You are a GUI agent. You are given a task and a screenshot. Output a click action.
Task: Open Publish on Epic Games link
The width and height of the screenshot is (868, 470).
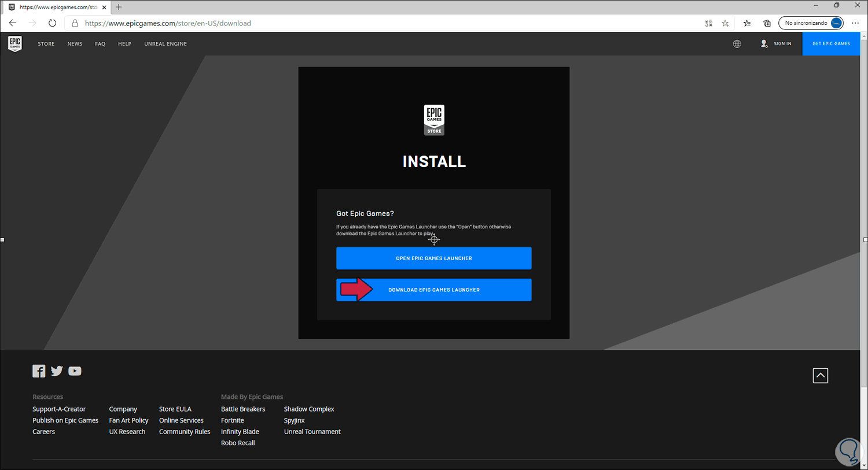click(x=65, y=420)
